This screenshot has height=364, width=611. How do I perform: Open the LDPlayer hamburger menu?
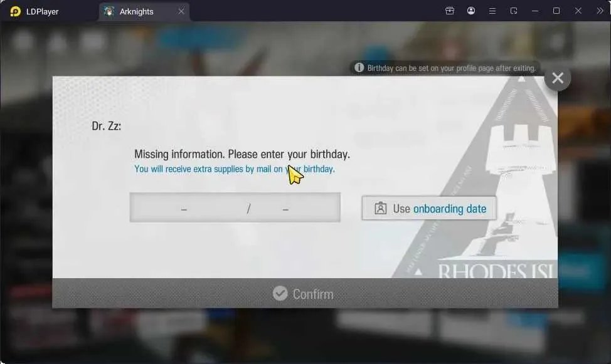[x=492, y=11]
